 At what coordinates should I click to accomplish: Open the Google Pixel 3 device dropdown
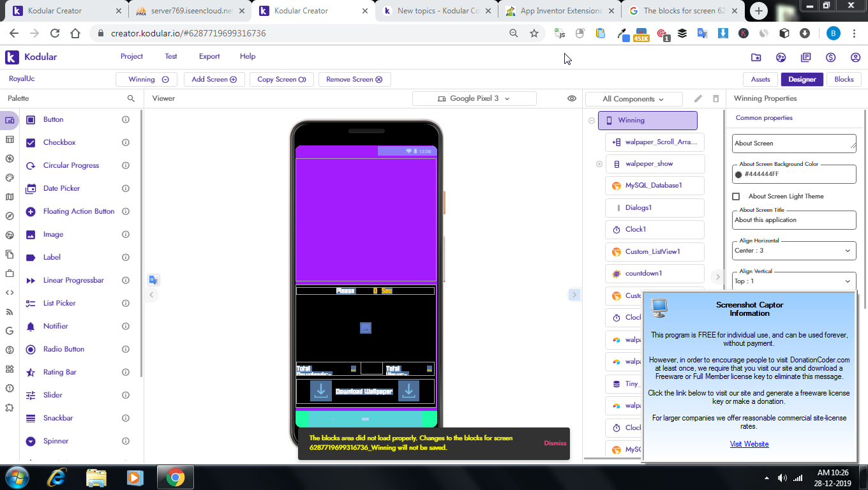474,98
